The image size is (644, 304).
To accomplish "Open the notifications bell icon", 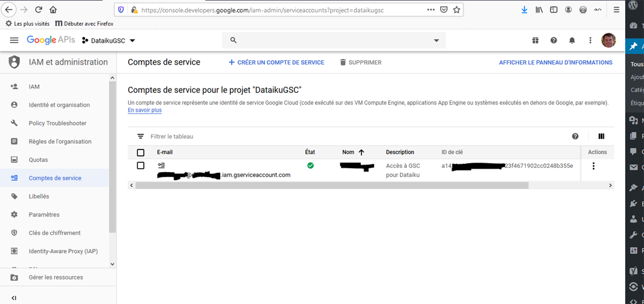I will click(572, 40).
